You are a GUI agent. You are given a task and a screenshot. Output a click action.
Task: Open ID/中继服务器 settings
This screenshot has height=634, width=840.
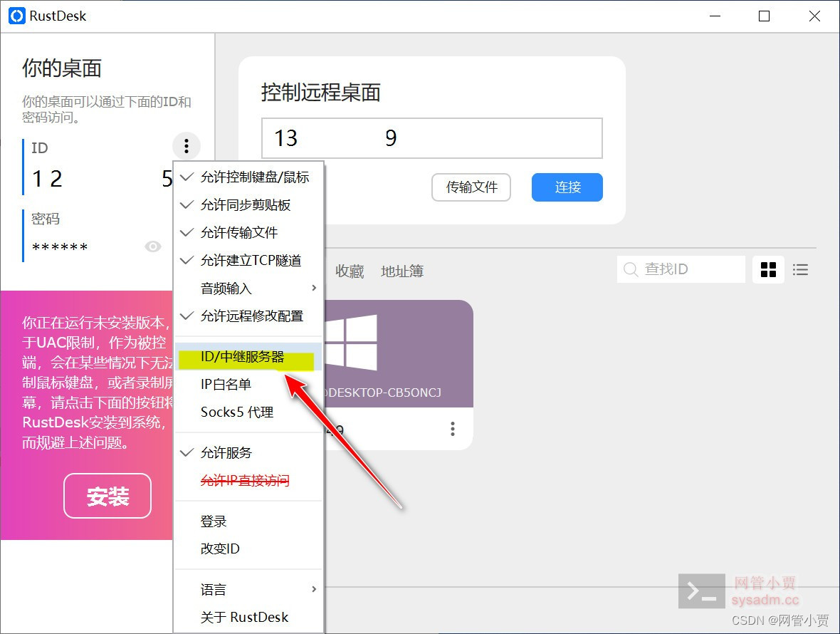pos(249,357)
